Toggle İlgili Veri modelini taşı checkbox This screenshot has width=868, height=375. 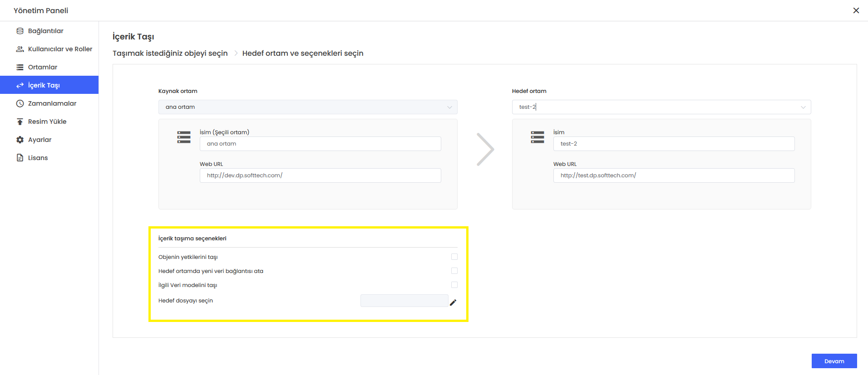[454, 285]
